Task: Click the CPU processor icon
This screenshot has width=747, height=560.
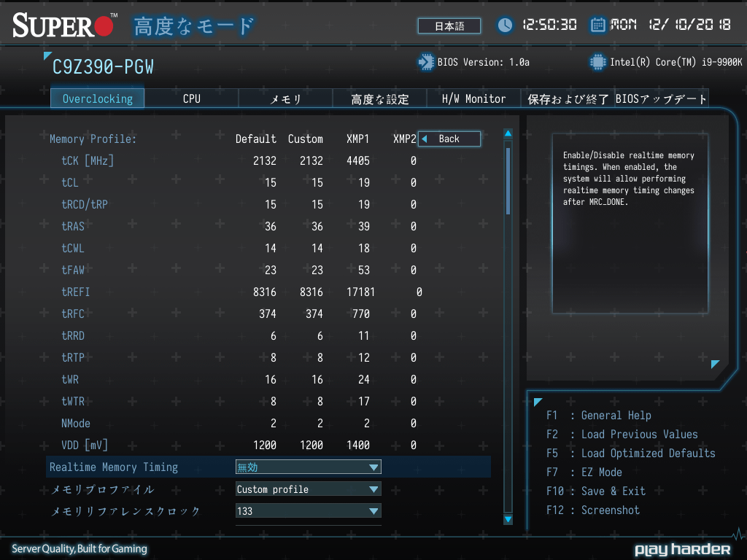Action: (x=597, y=62)
